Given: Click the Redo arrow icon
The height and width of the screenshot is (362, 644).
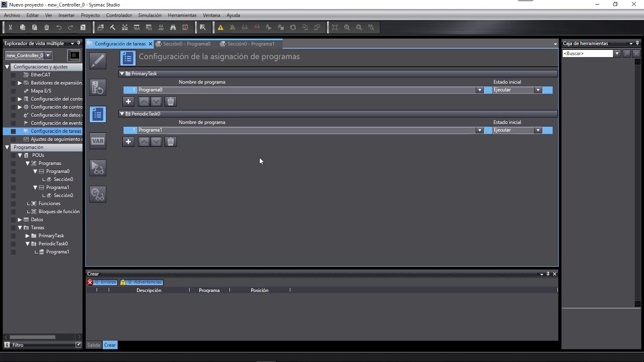Looking at the screenshot, I should 71,28.
